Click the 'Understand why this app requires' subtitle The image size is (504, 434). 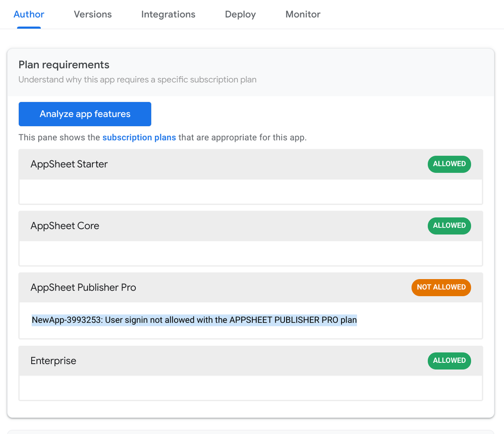point(138,79)
